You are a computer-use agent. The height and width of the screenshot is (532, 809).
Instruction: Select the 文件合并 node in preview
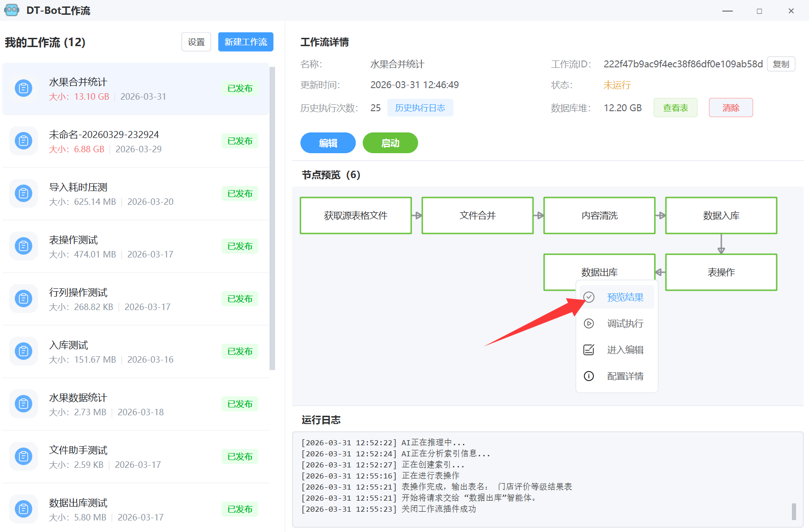pyautogui.click(x=477, y=215)
